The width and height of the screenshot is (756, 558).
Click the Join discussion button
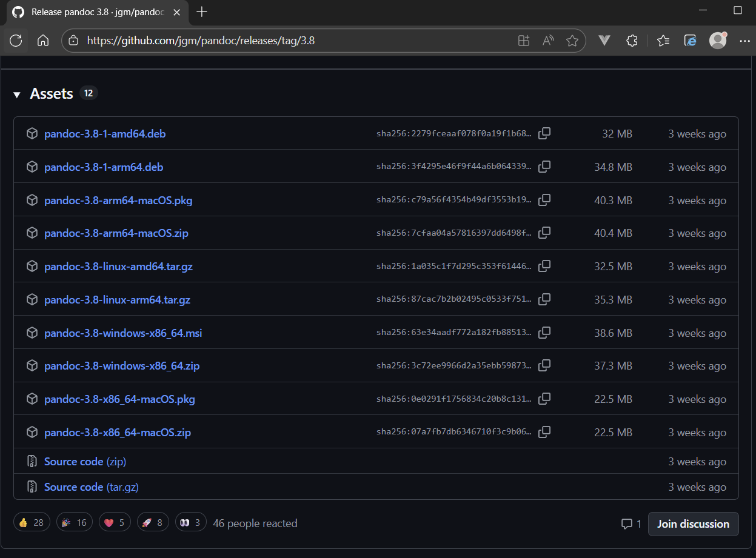coord(693,524)
